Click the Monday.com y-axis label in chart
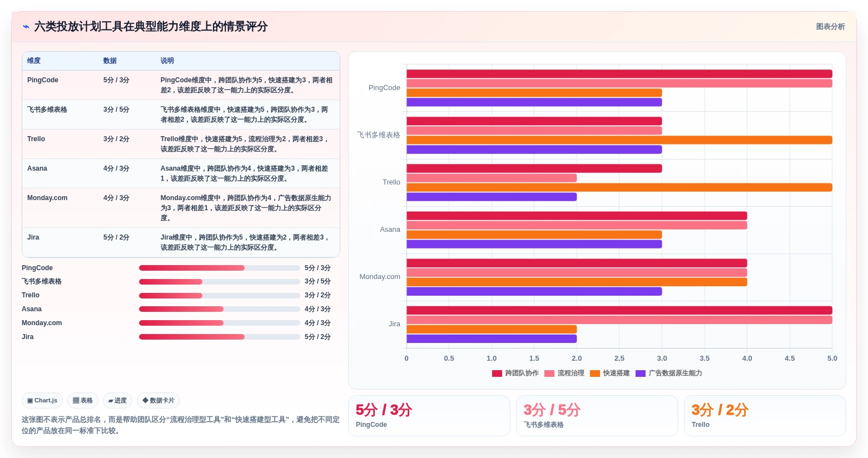Image resolution: width=868 pixels, height=458 pixels. (380, 277)
